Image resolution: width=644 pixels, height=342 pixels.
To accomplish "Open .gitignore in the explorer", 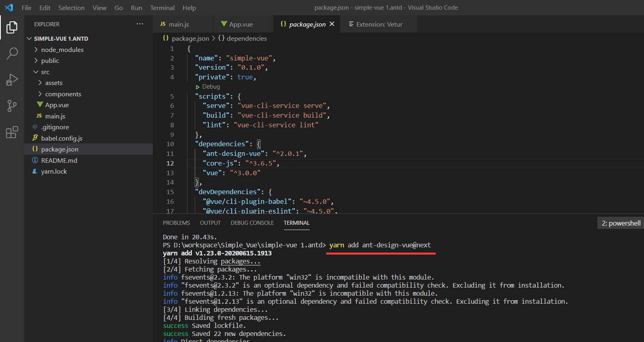I will [55, 127].
